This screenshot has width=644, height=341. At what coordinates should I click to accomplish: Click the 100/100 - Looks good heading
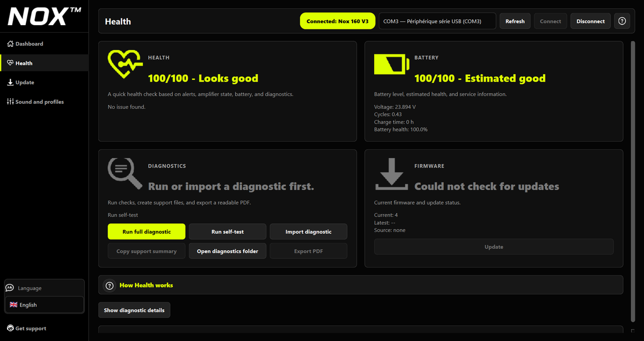(x=203, y=78)
